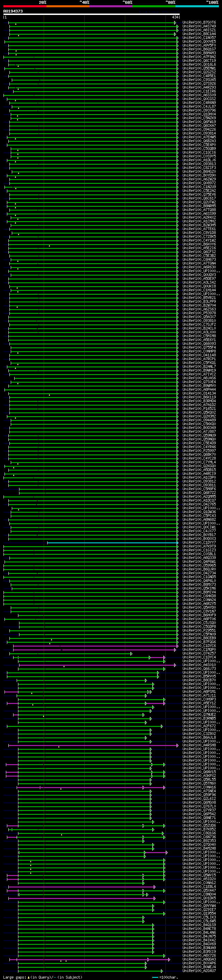The width and height of the screenshot is (222, 980).
Task: Select hit label UniRef100_Q5EMW1
Action: (199, 68)
